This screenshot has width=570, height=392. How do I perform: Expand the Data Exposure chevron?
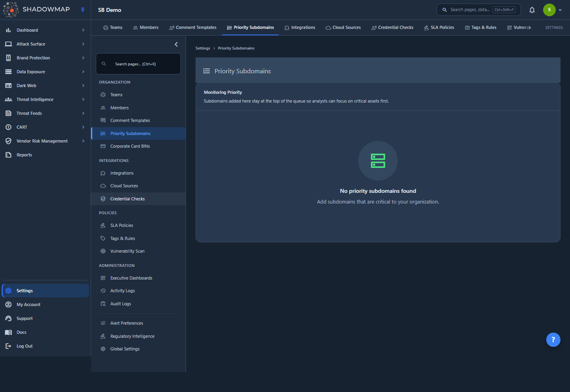[x=83, y=72]
